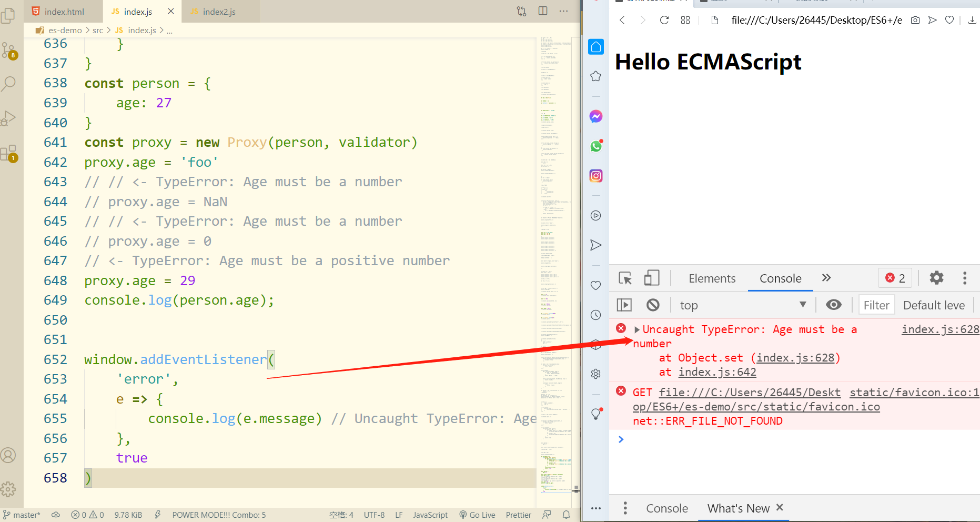Open downloads icon in browser toolbar

pos(972,20)
